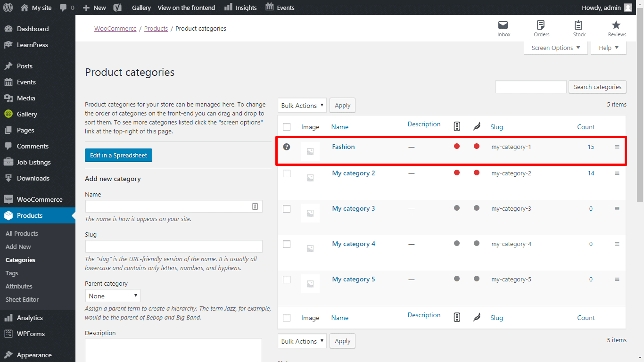Open the Parent category dropdown
The height and width of the screenshot is (362, 644).
[x=113, y=296]
